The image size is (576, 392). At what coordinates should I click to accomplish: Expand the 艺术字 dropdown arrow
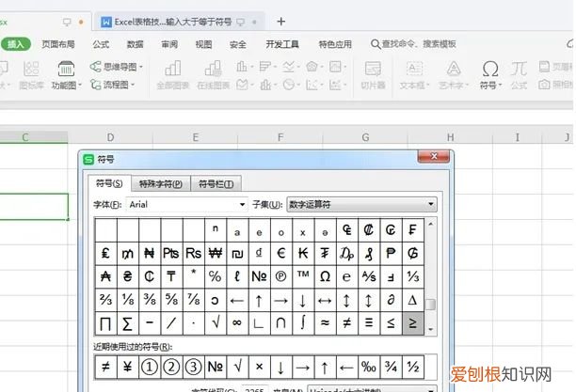[x=467, y=86]
